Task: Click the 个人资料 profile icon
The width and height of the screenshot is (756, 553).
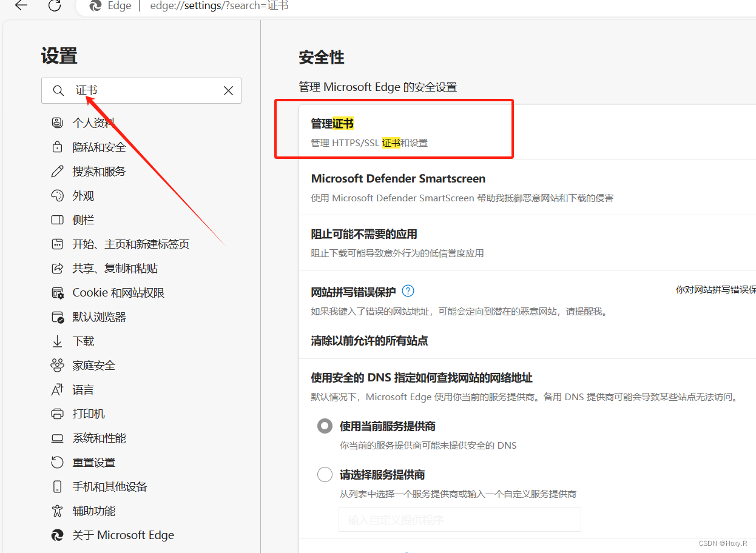Action: (58, 122)
